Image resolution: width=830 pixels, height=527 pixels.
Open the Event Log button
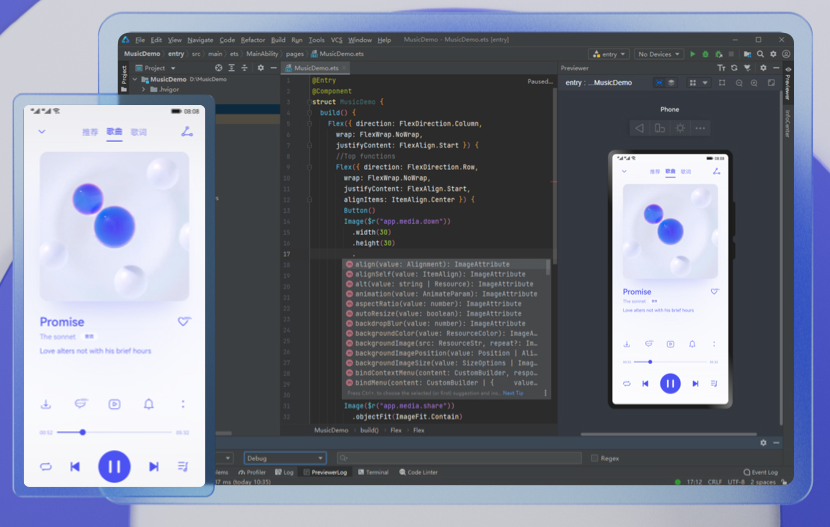(x=761, y=472)
